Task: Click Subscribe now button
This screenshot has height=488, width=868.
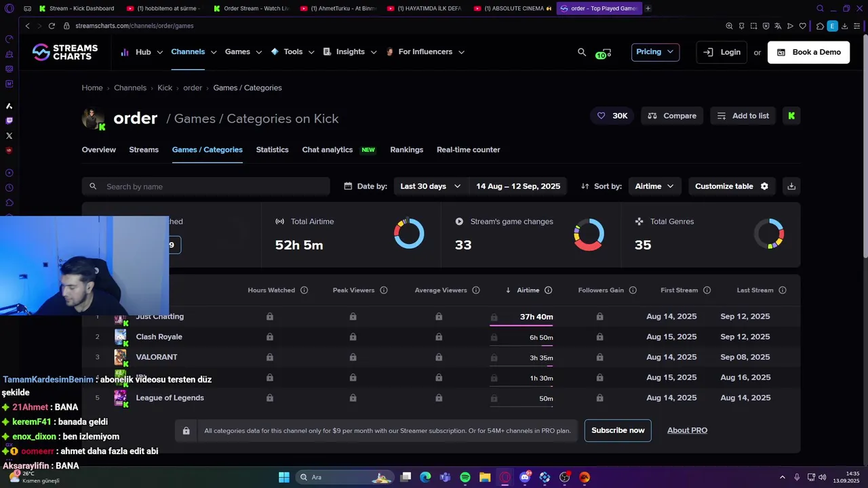Action: [618, 430]
